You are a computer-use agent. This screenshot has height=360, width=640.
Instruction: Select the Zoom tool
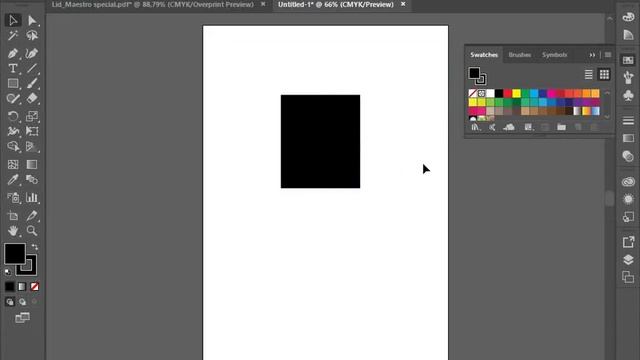click(32, 231)
